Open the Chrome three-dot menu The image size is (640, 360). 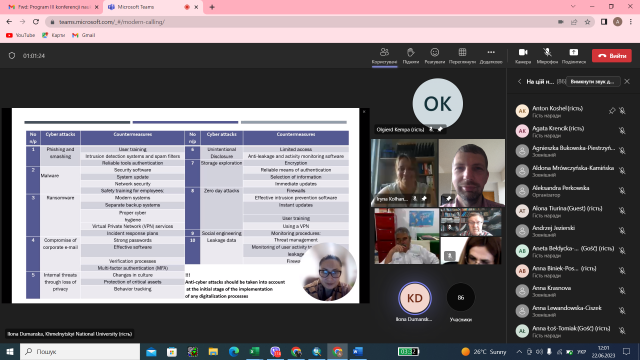pos(631,22)
